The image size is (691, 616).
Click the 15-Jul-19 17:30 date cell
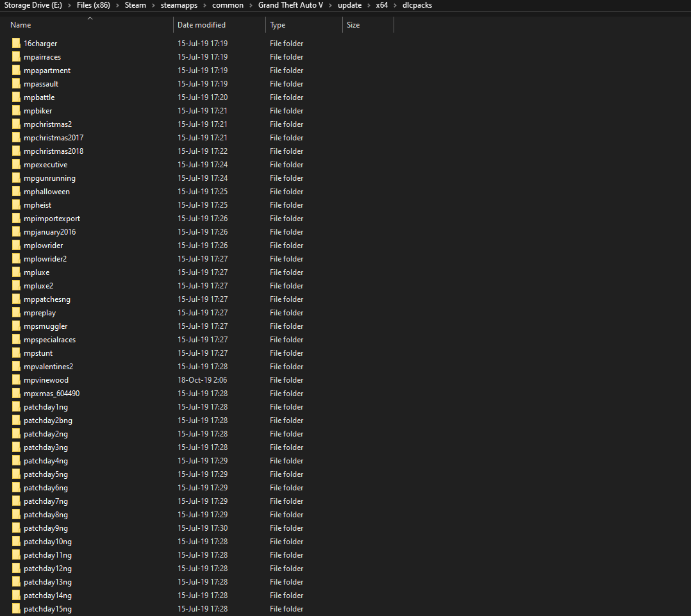(203, 528)
